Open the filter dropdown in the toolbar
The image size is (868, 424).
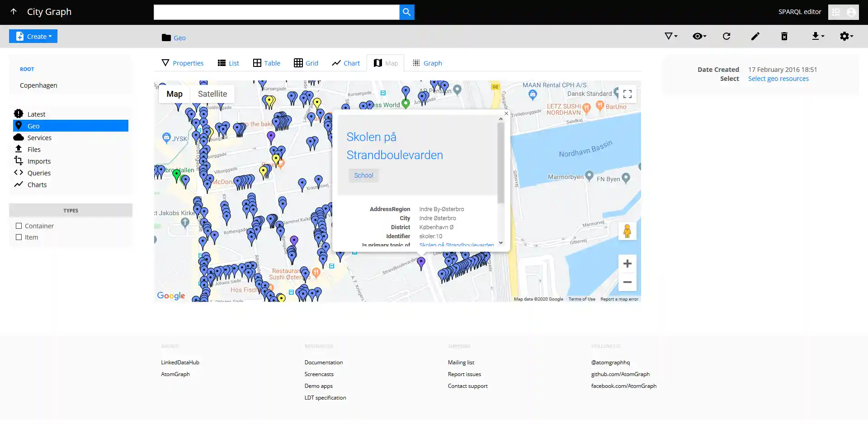[670, 36]
